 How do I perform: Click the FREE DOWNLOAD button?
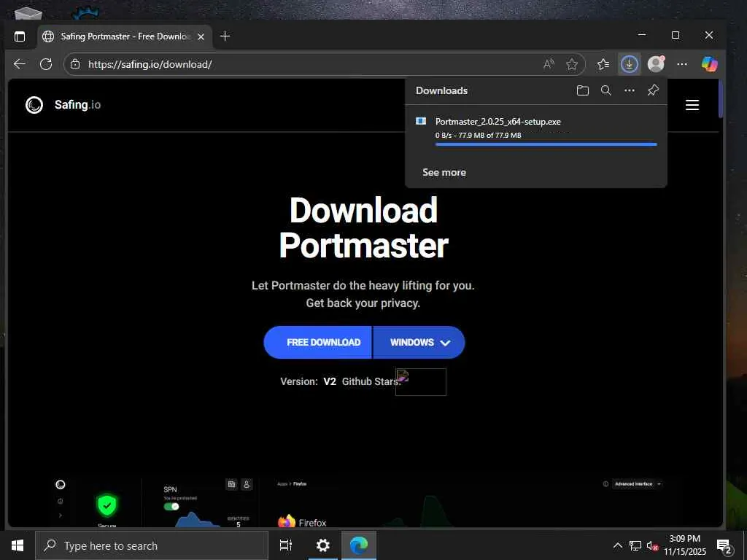318,343
